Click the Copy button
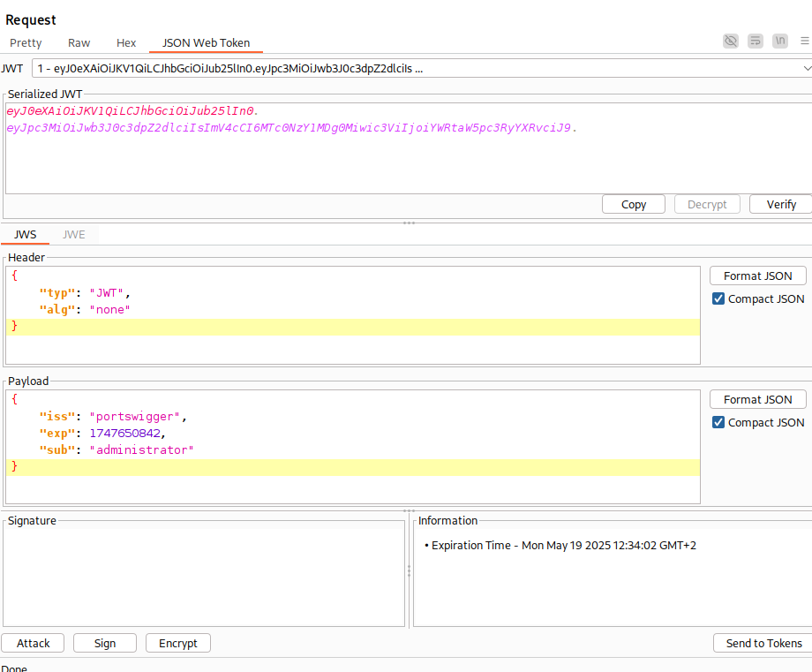This screenshot has height=672, width=812. point(634,205)
